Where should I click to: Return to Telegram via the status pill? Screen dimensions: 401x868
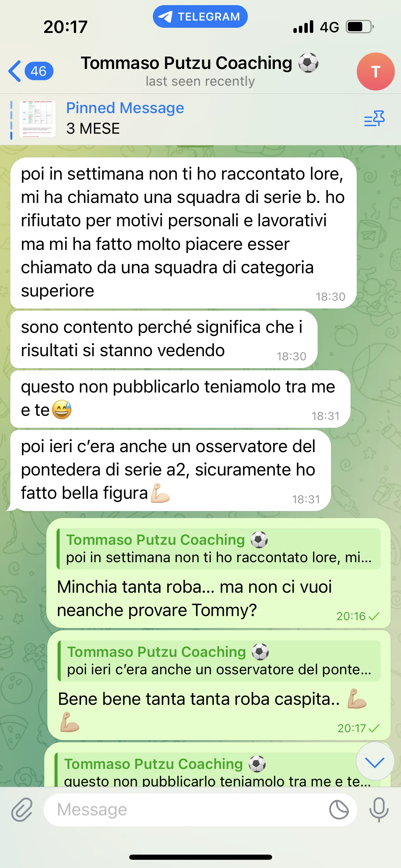click(200, 16)
